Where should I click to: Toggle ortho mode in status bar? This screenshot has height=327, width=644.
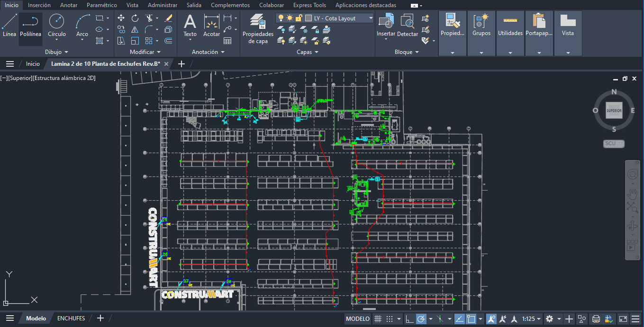(408, 319)
